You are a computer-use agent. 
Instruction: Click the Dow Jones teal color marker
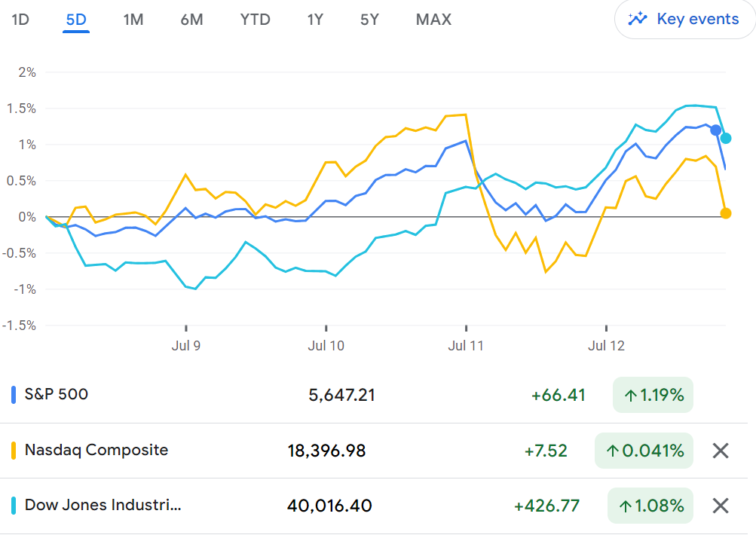click(14, 506)
